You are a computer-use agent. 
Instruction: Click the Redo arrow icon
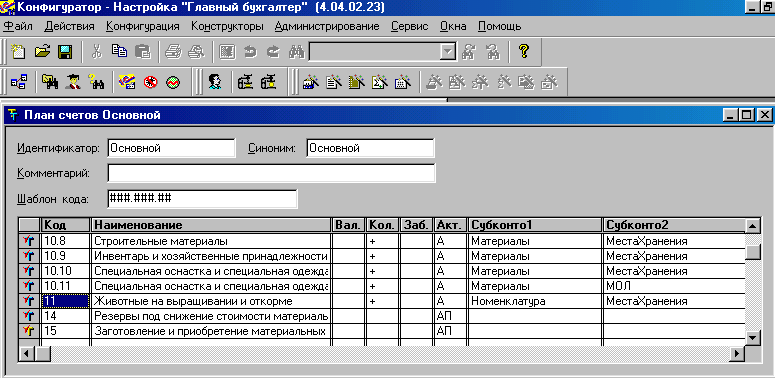coord(273,52)
